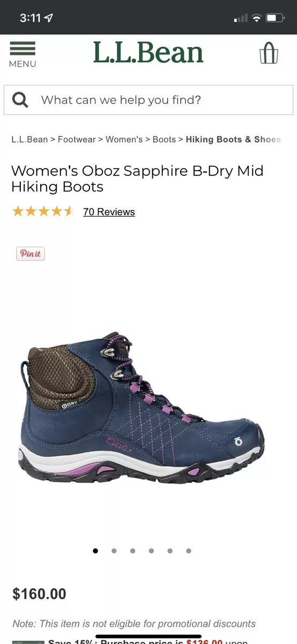Navigate to Boots breadcrumb
Screen dimensions: 297x644
point(164,140)
